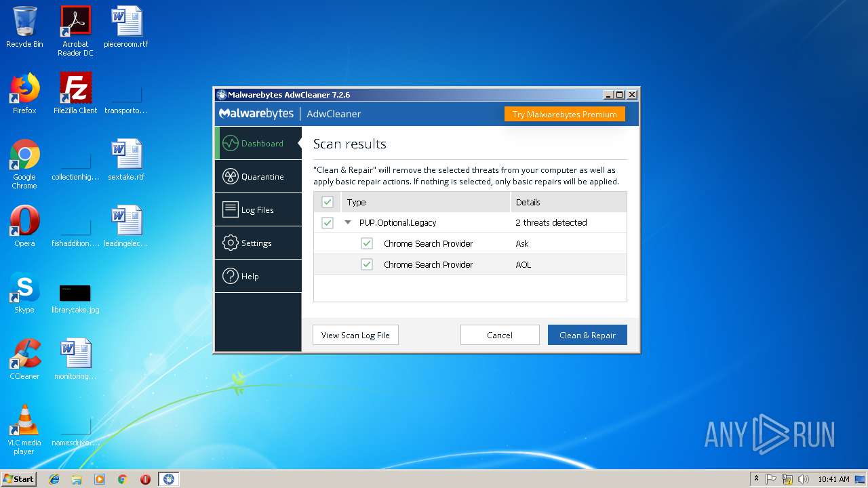Open Acrobat Reader DC desktop icon

point(75,31)
